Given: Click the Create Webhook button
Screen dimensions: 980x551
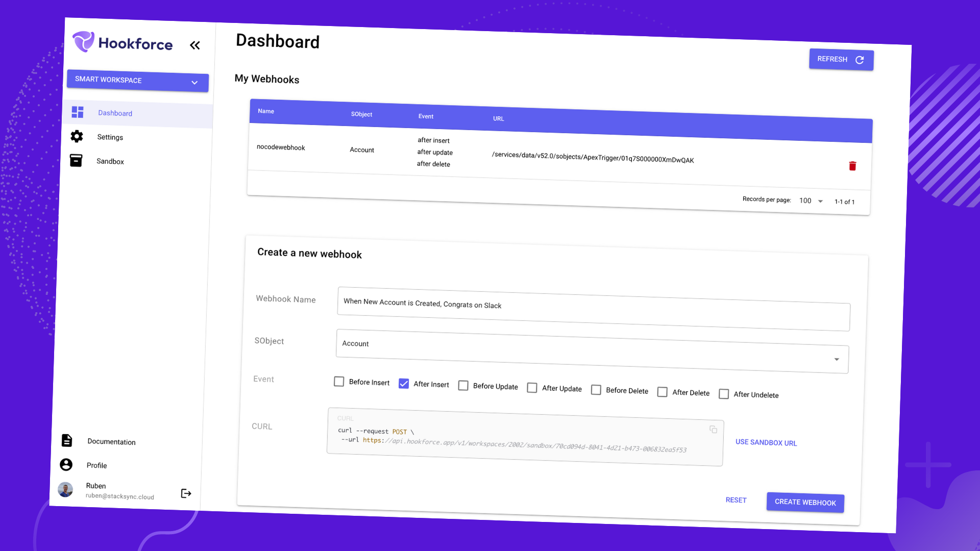Looking at the screenshot, I should pyautogui.click(x=805, y=502).
